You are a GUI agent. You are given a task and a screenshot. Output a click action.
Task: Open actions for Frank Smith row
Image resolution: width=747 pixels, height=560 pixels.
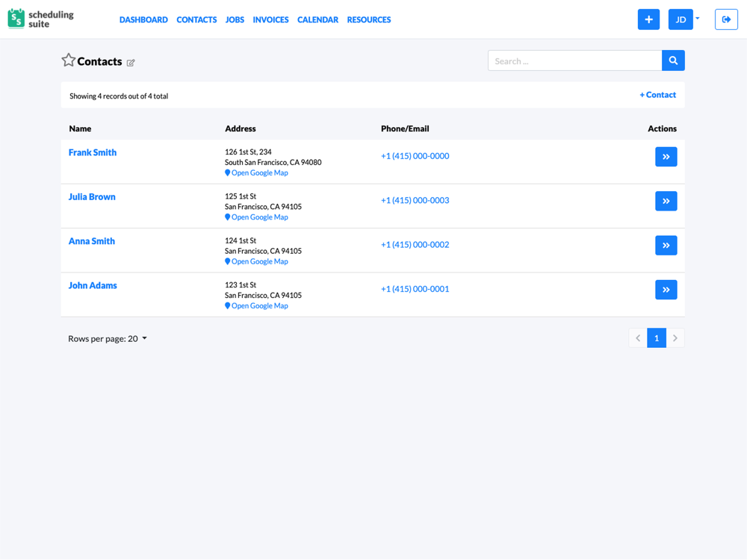pyautogui.click(x=666, y=157)
